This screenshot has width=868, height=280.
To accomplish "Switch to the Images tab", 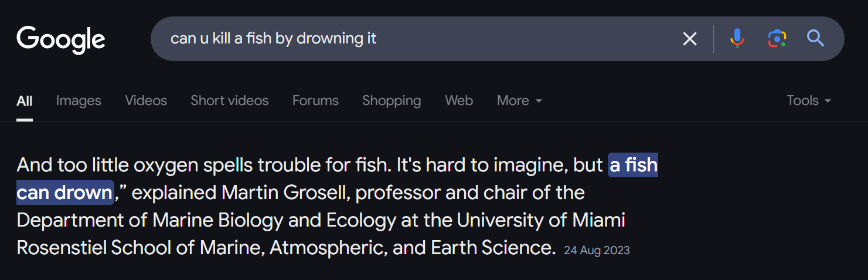I will pos(79,101).
